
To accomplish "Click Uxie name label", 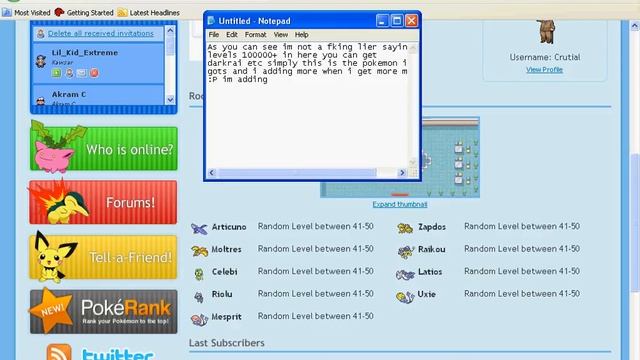I will pyautogui.click(x=427, y=294).
